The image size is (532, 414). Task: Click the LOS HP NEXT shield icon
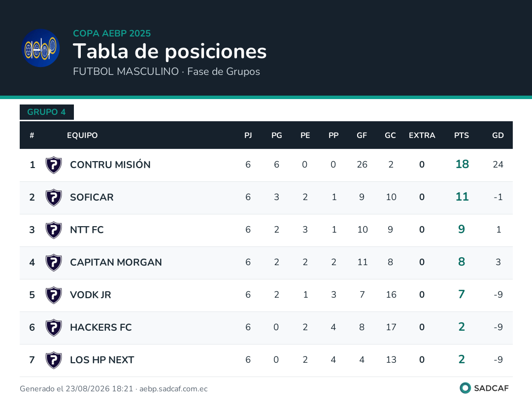(54, 360)
